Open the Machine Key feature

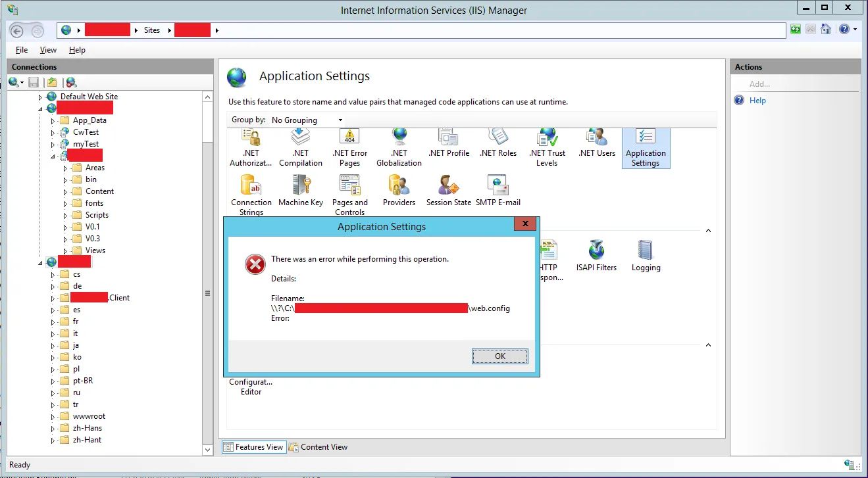click(301, 192)
